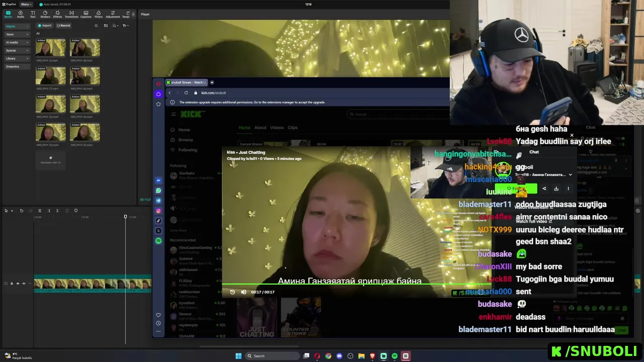
Task: Open the Text tab in CapCut
Action: point(33,14)
